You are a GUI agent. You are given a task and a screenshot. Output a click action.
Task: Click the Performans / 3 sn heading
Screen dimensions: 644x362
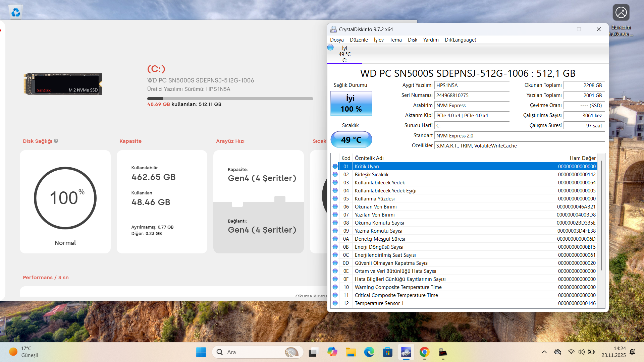[46, 278]
